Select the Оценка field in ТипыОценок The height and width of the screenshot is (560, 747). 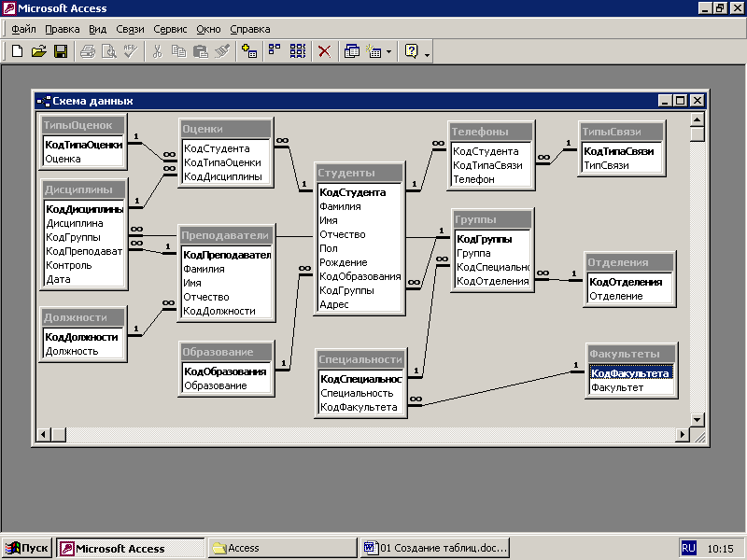(83, 159)
